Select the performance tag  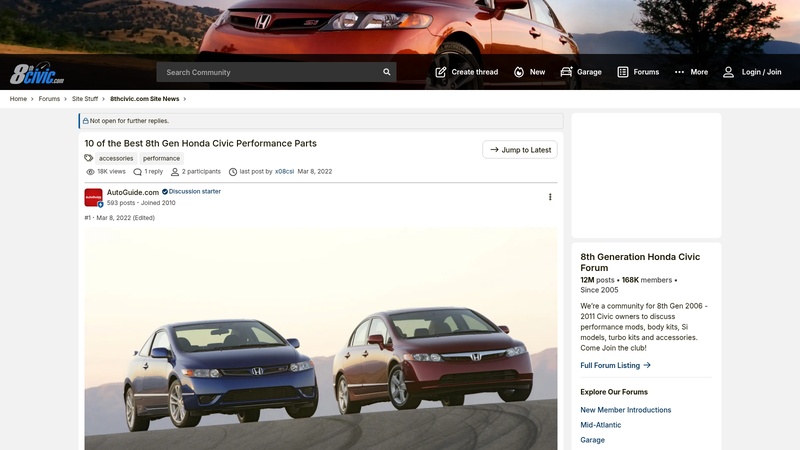161,158
